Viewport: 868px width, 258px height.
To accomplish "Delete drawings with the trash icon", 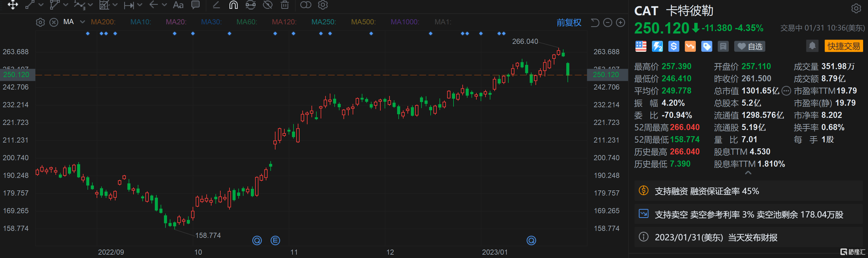I will [x=285, y=5].
